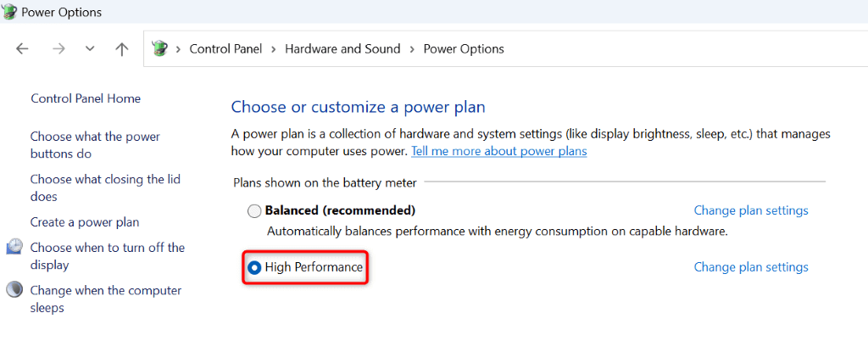
Task: Click the Power Options breadcrumb in address bar
Action: click(x=464, y=49)
